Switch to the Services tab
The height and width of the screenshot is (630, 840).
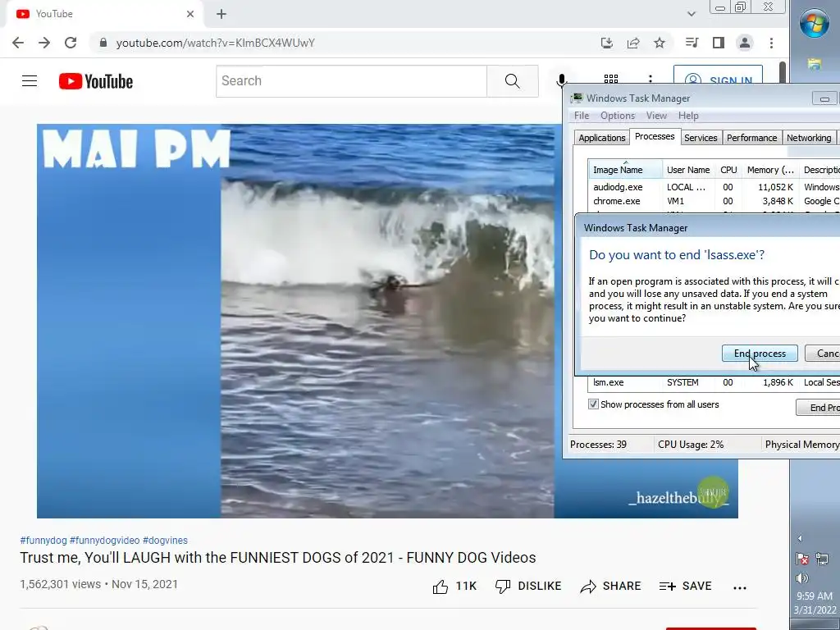(x=701, y=138)
